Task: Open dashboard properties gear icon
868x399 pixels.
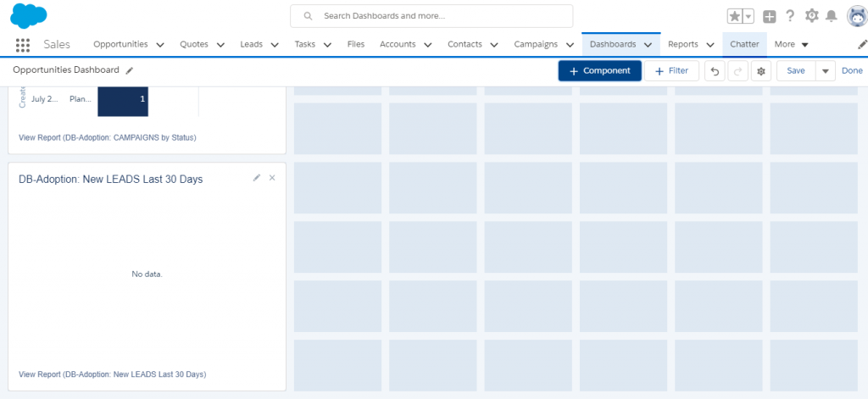Action: coord(761,71)
